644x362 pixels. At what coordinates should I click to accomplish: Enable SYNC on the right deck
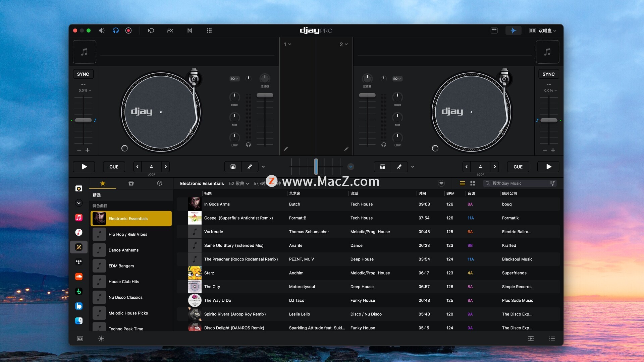(x=548, y=74)
